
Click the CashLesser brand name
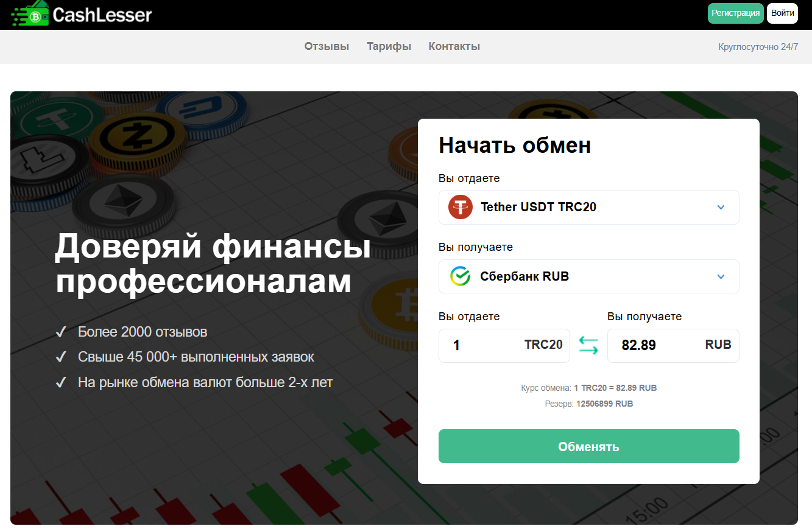coord(102,15)
